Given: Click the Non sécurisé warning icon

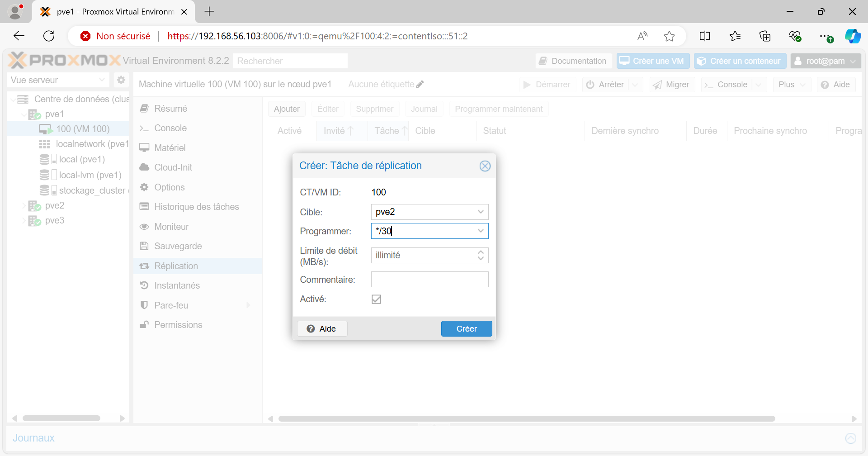Looking at the screenshot, I should [85, 36].
